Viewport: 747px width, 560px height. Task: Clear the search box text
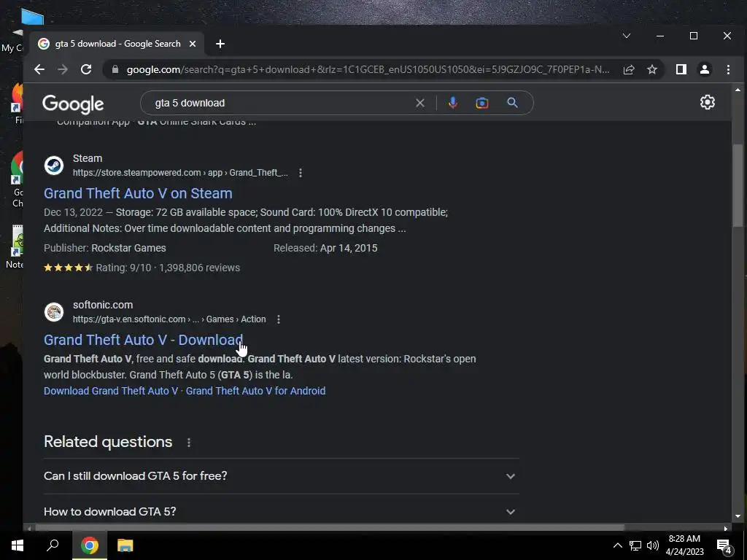(419, 103)
